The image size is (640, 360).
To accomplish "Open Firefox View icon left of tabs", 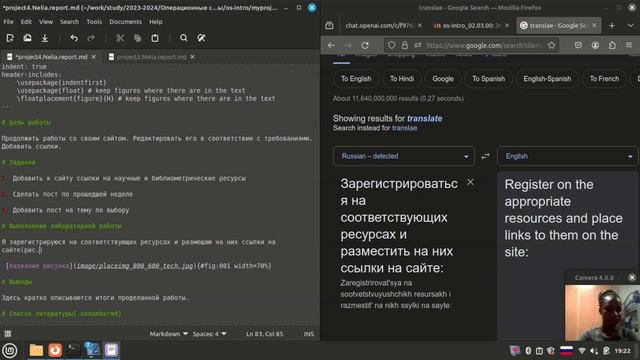I will point(329,25).
